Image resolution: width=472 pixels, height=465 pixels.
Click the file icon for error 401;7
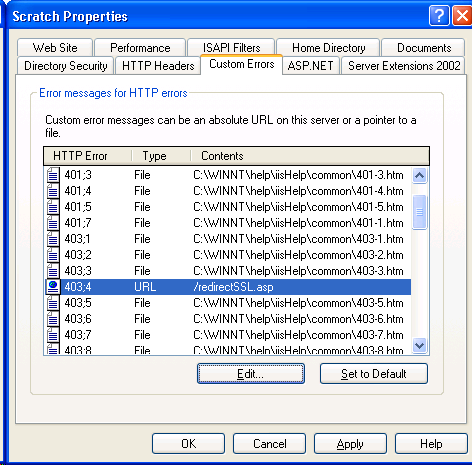click(53, 223)
